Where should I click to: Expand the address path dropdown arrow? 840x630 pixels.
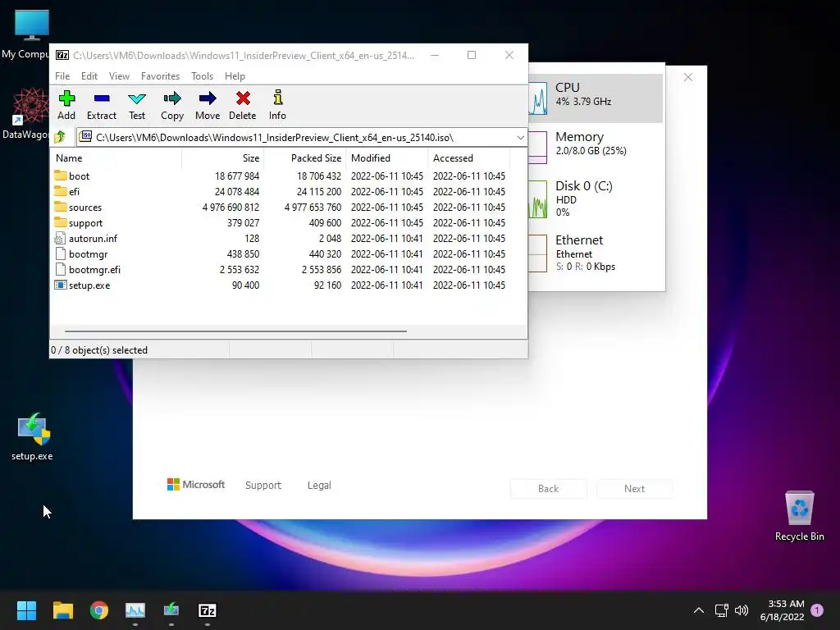[520, 138]
